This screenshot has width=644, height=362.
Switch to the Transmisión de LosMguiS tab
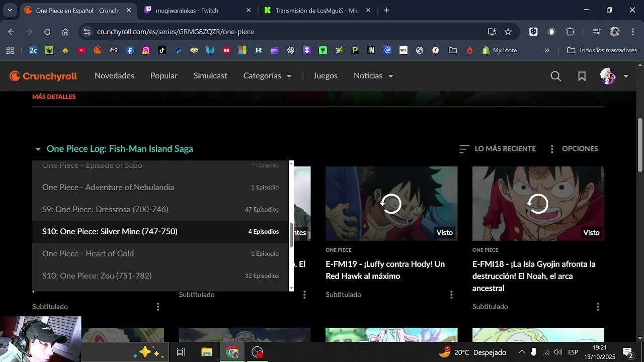pyautogui.click(x=317, y=10)
